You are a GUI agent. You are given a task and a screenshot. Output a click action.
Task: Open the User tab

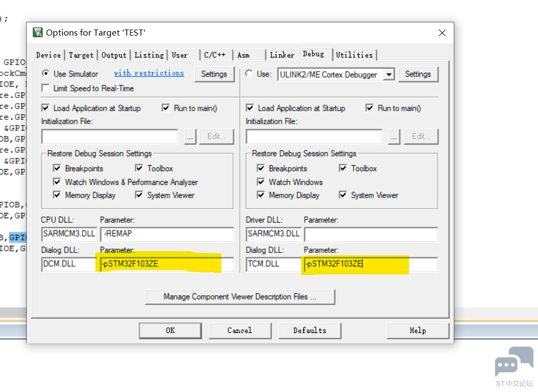pyautogui.click(x=183, y=55)
